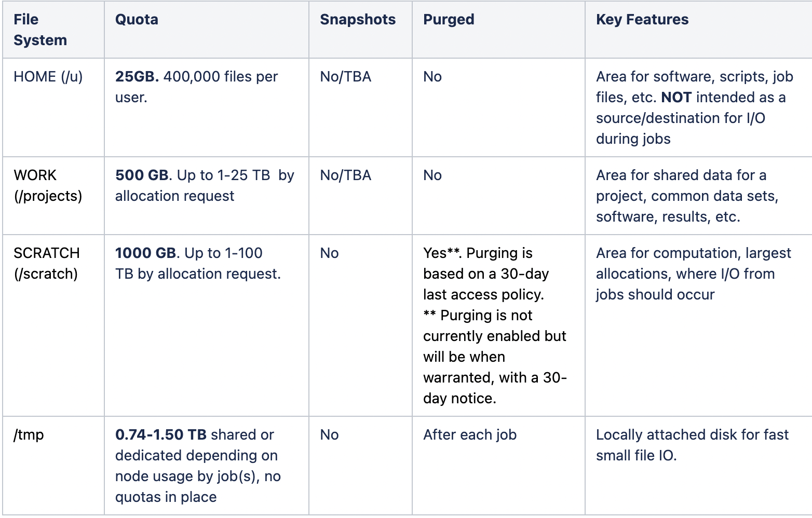The height and width of the screenshot is (518, 812).
Task: Select the /tmp file system cell
Action: coord(29,434)
